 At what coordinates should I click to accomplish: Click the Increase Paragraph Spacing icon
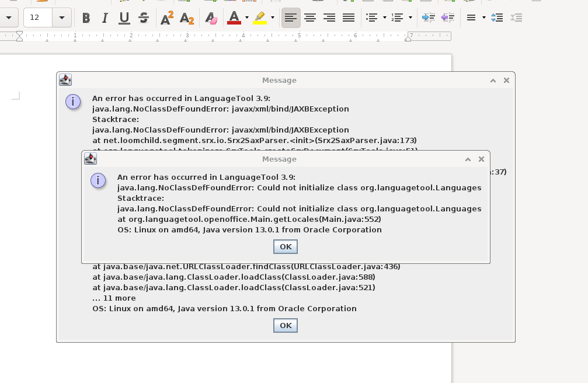[497, 18]
